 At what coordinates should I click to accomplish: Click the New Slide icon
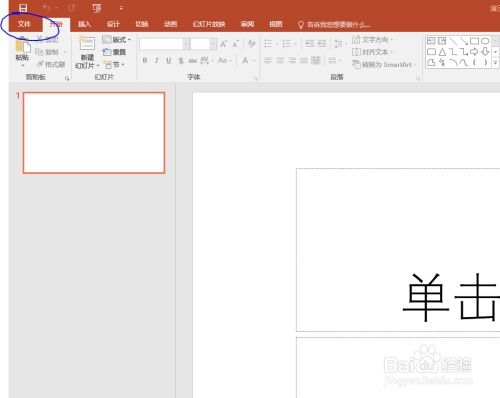[x=87, y=44]
